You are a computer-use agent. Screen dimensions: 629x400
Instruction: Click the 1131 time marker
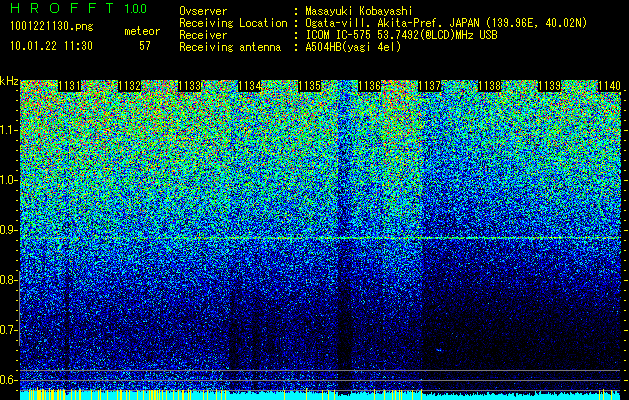click(69, 86)
